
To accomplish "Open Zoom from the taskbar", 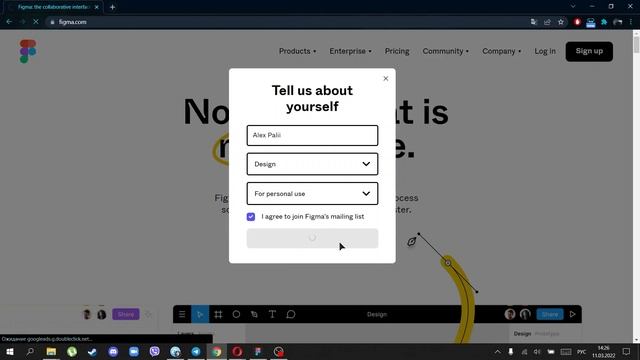I will pyautogui.click(x=134, y=351).
